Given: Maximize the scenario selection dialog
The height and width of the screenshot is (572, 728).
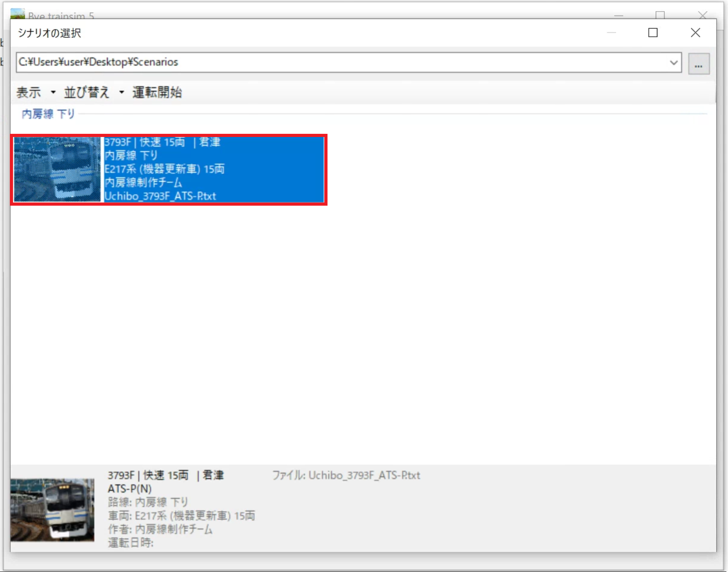Looking at the screenshot, I should [x=653, y=33].
